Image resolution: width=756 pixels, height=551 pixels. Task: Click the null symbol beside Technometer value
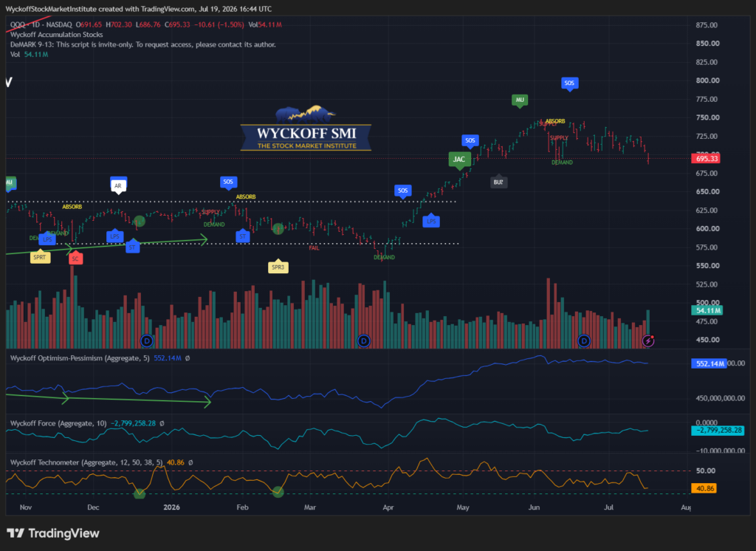click(x=190, y=462)
